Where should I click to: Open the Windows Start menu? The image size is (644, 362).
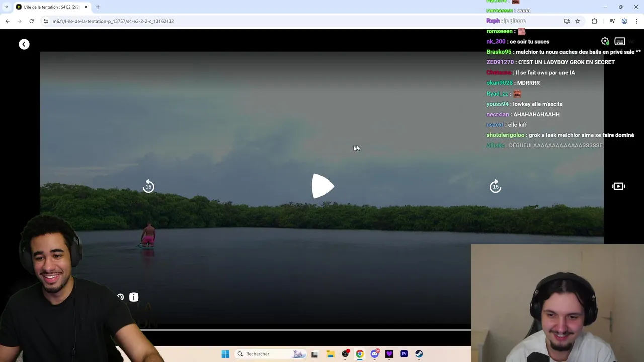click(x=225, y=354)
